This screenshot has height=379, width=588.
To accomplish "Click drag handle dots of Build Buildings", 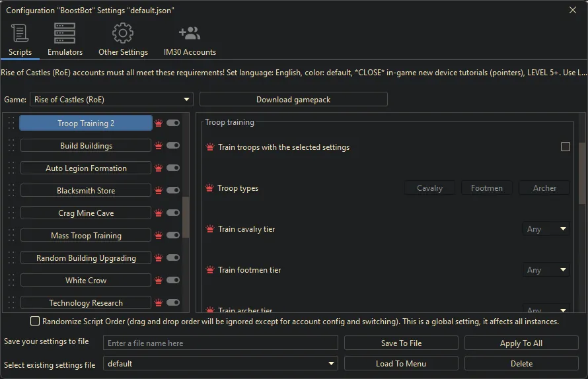I will (x=11, y=145).
